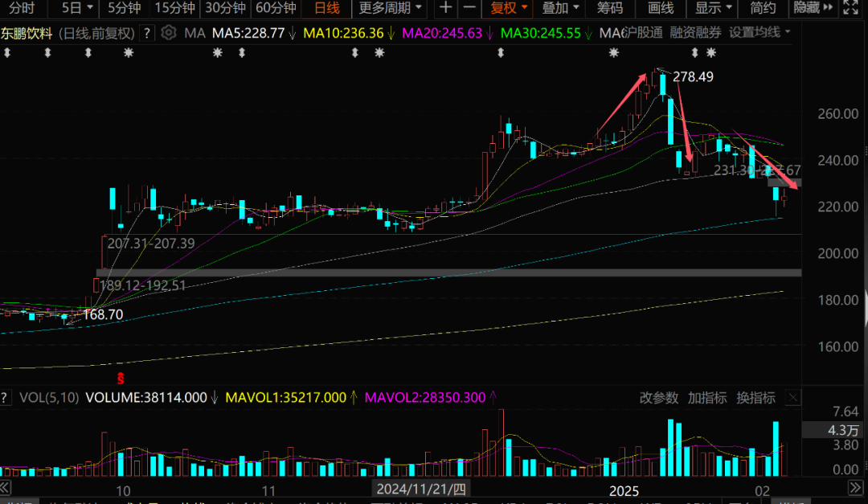Click 加指标 to add indicator

(707, 398)
